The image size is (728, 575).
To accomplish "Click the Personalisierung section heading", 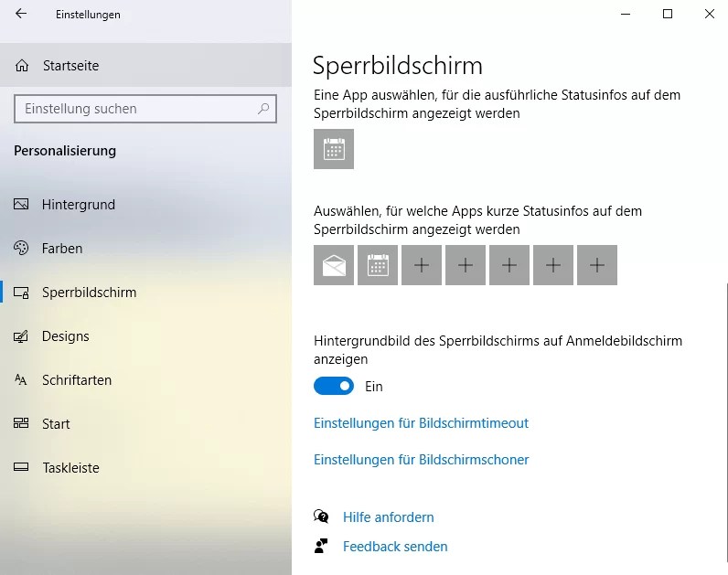I will click(x=65, y=151).
